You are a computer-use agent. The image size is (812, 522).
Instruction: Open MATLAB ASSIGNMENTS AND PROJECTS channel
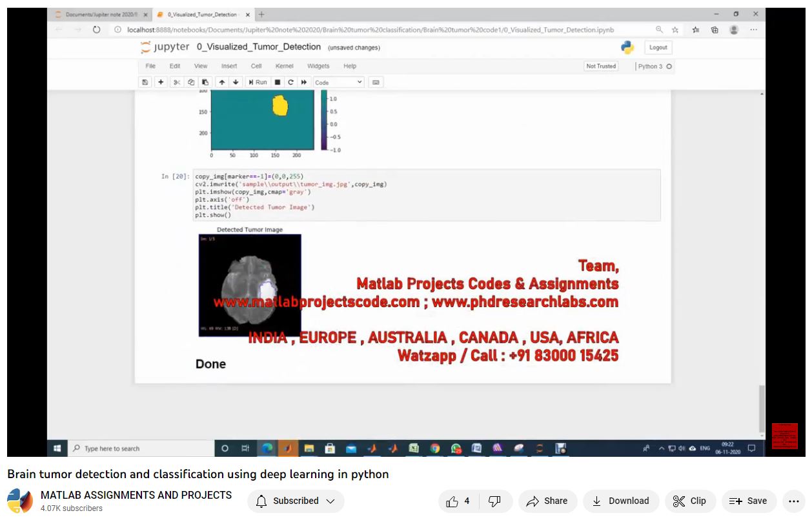(136, 495)
